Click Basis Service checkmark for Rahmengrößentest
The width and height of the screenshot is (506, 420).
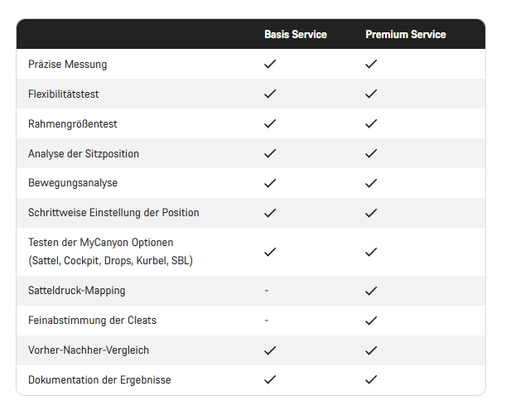coord(270,123)
